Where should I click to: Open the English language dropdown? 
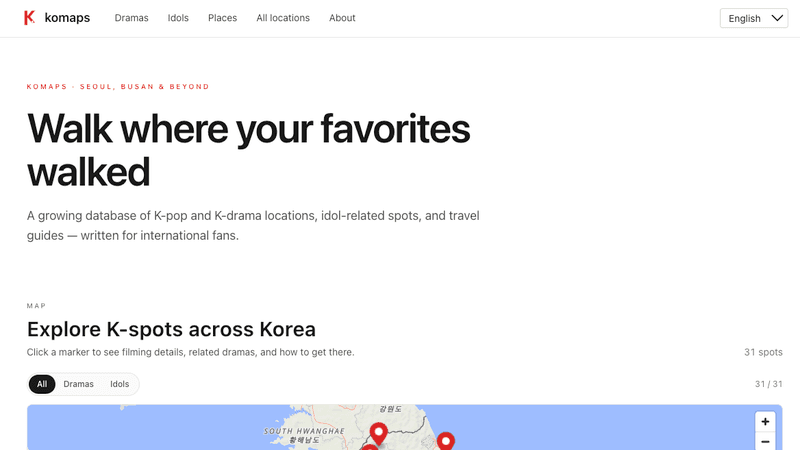click(754, 18)
